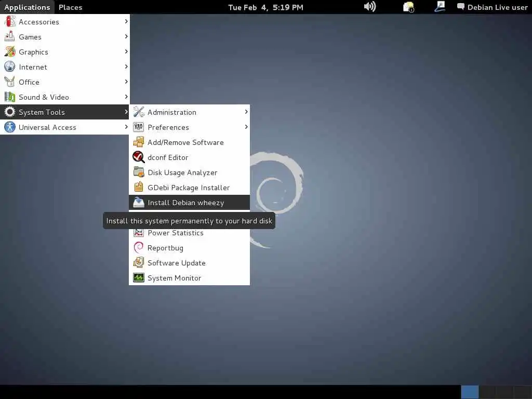Screen dimensions: 532x399
Task: Expand Graphics submenu arrow
Action: [x=126, y=51]
